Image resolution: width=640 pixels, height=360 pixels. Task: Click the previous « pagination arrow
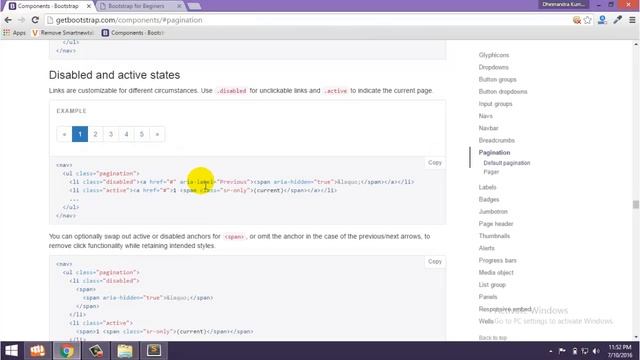(x=64, y=134)
